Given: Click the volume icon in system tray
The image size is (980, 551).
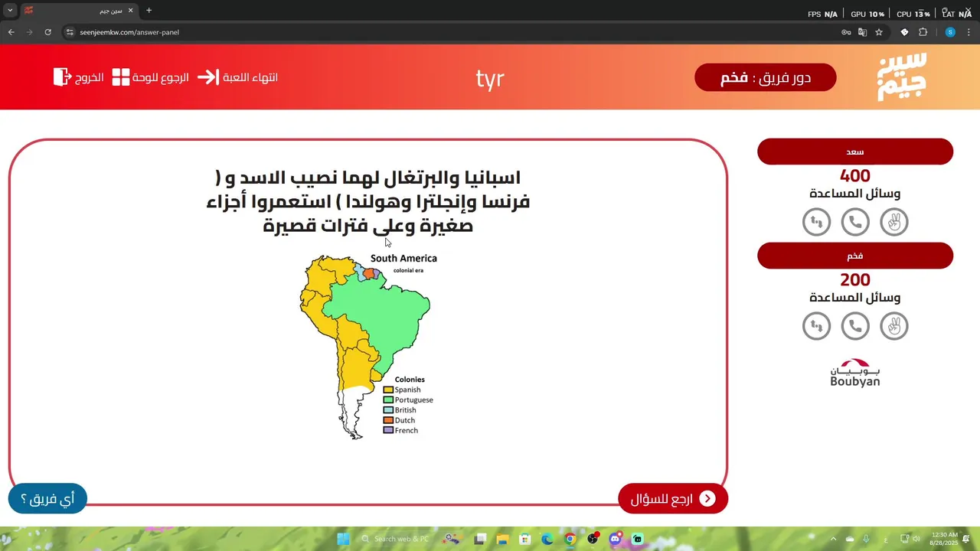Looking at the screenshot, I should tap(916, 539).
